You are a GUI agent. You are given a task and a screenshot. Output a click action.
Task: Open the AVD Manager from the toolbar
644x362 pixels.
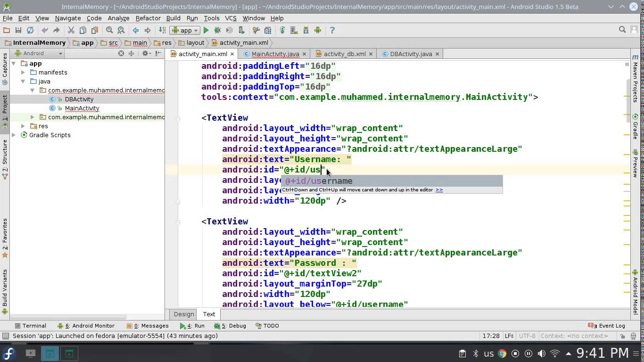(294, 30)
